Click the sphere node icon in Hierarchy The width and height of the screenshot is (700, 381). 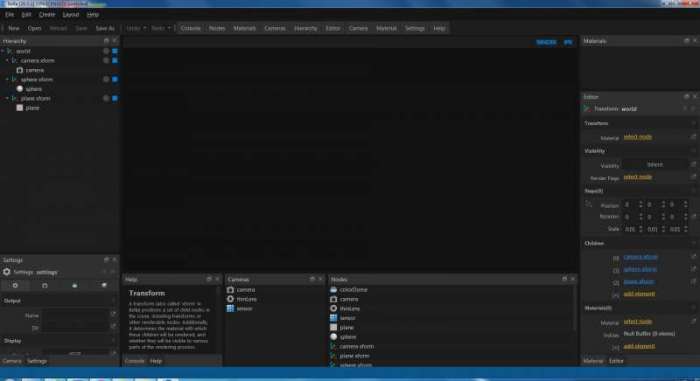tap(20, 89)
